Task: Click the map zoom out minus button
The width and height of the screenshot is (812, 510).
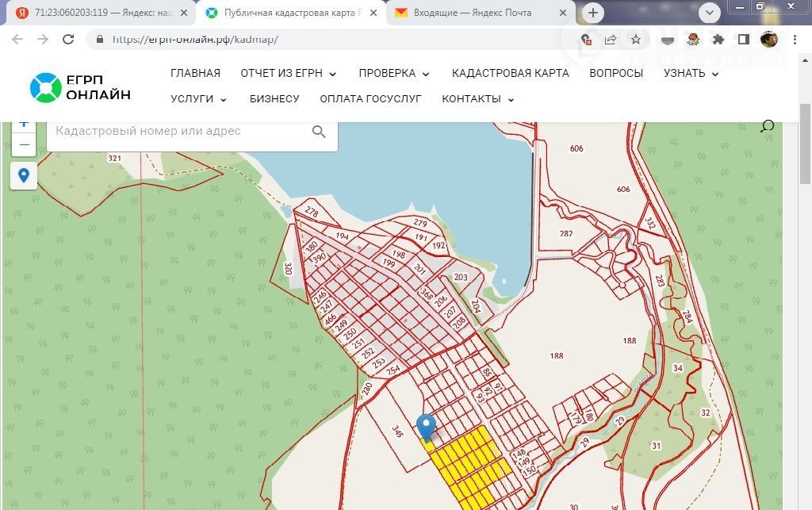Action: 24,145
